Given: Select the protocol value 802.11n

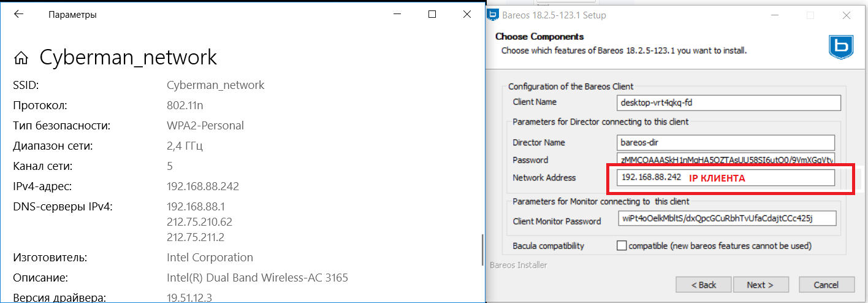Looking at the screenshot, I should point(185,105).
